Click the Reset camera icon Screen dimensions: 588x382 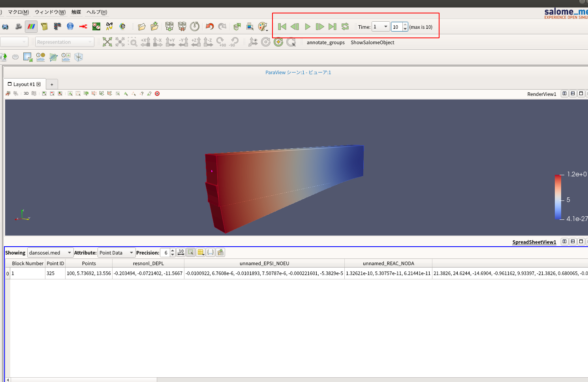click(x=107, y=42)
